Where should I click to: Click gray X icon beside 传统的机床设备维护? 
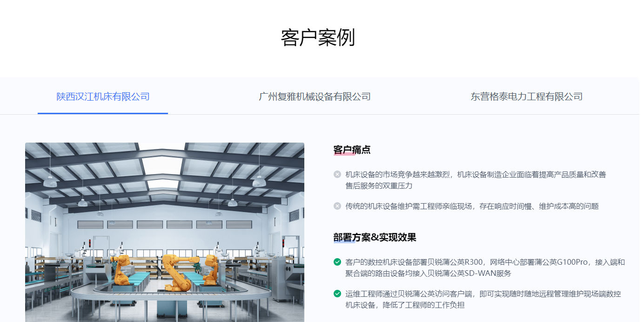click(x=337, y=206)
